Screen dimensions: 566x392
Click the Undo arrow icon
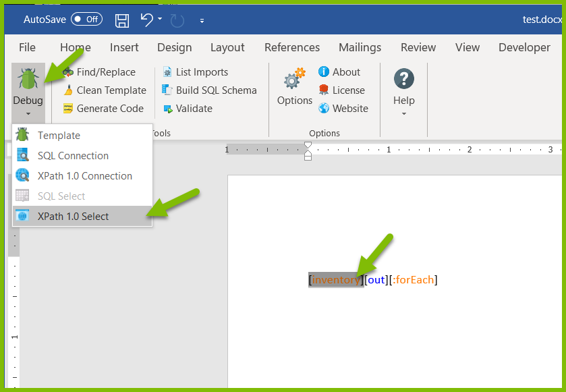[x=147, y=20]
